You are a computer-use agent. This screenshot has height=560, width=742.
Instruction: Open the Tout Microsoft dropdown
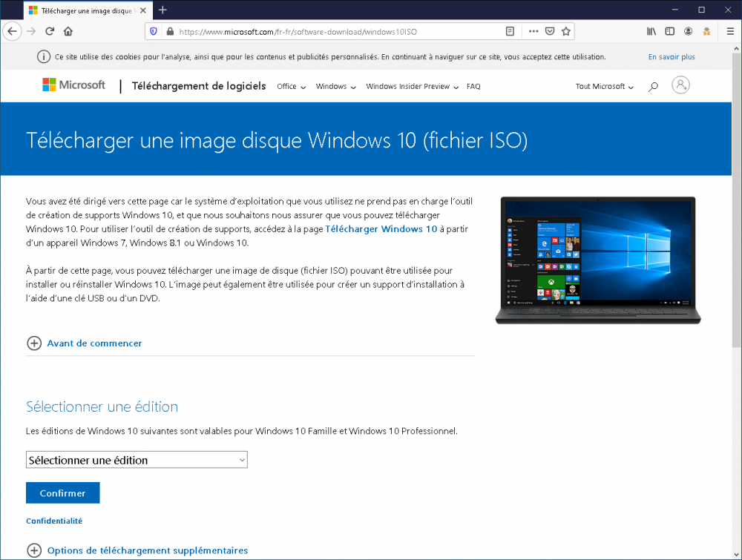604,87
